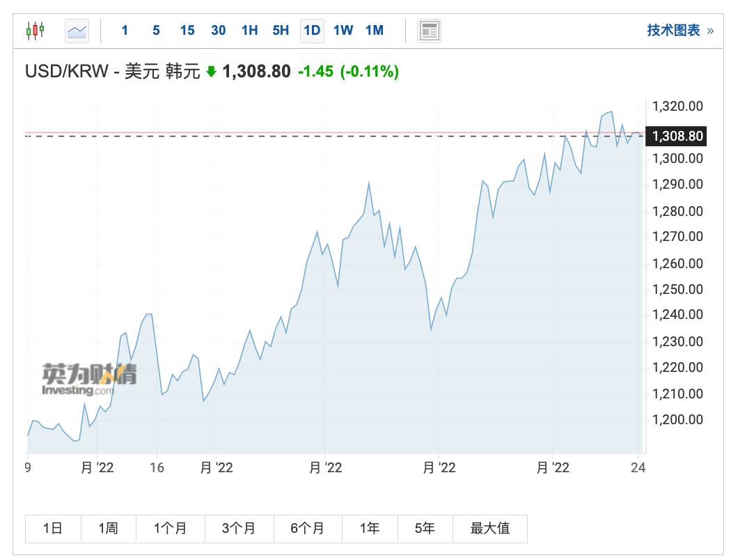The image size is (731, 560).
Task: Choose the 15 minute interval
Action: 187,31
